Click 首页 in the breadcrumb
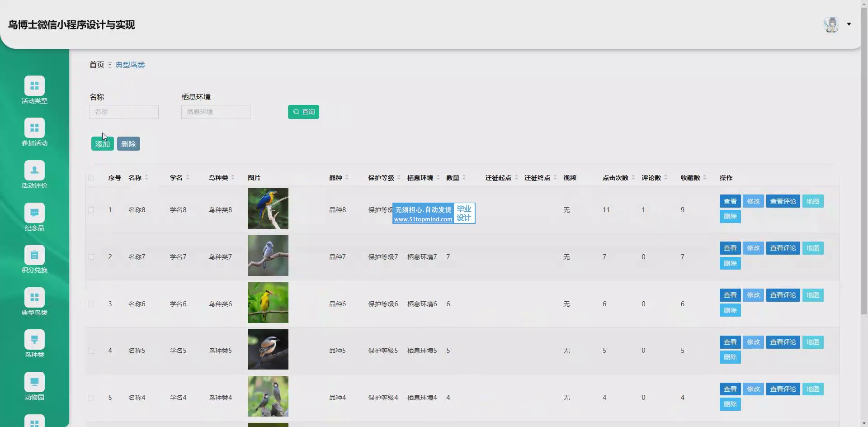The width and height of the screenshot is (868, 427). click(x=97, y=65)
